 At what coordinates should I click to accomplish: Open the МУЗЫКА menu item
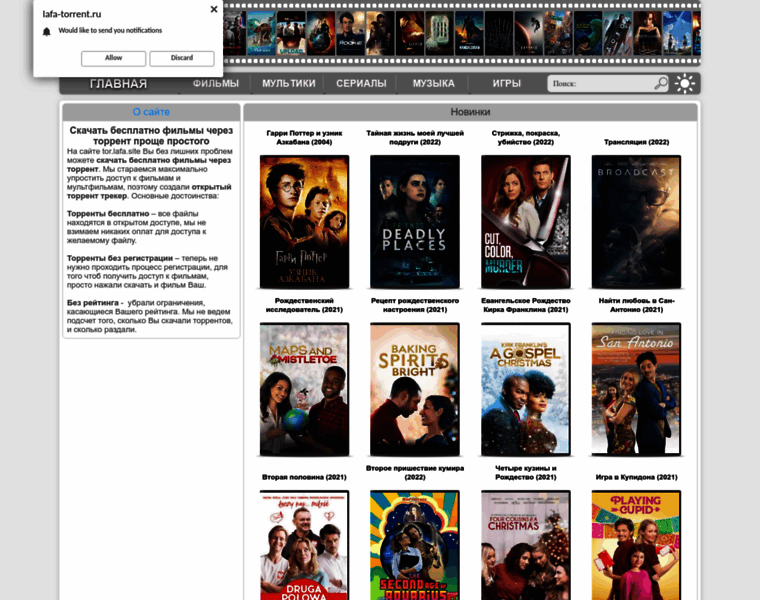point(434,83)
